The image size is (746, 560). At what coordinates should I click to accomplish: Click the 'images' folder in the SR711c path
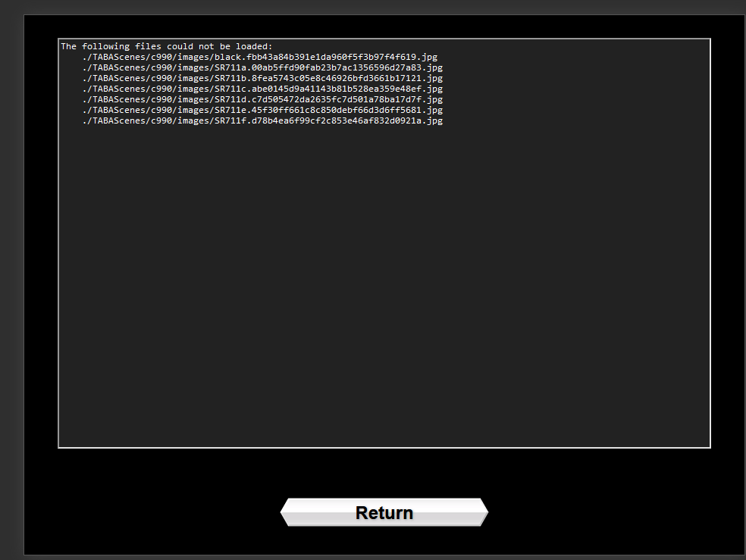point(193,89)
